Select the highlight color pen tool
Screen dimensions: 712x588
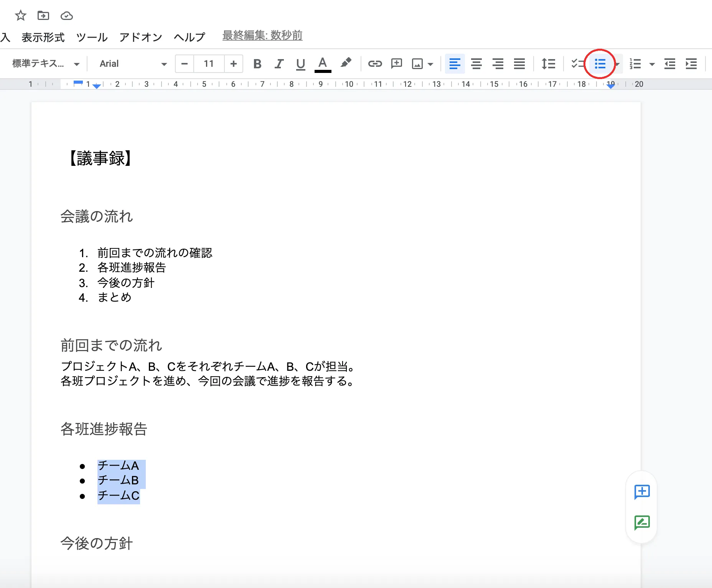tap(346, 63)
